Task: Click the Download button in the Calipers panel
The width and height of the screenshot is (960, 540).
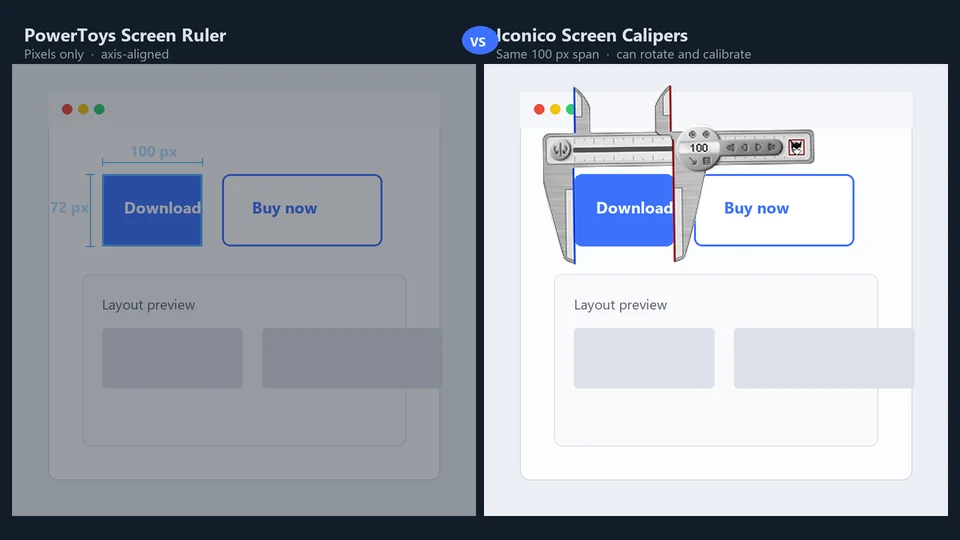Action: 624,210
